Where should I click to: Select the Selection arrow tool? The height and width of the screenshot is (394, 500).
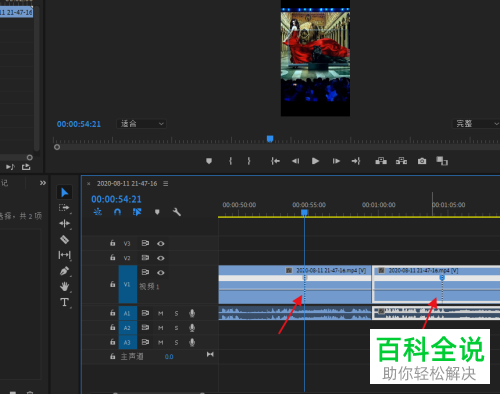[x=64, y=192]
